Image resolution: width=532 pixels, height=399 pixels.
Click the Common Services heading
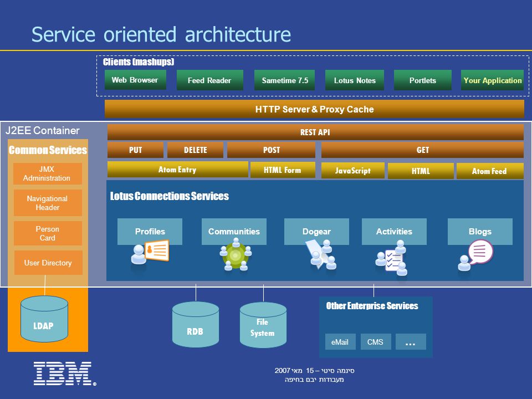[48, 150]
